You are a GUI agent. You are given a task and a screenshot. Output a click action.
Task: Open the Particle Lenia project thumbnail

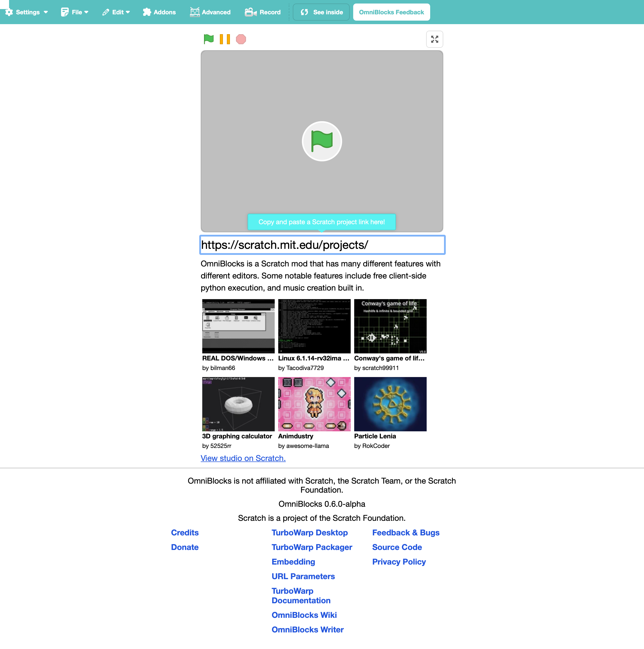390,404
